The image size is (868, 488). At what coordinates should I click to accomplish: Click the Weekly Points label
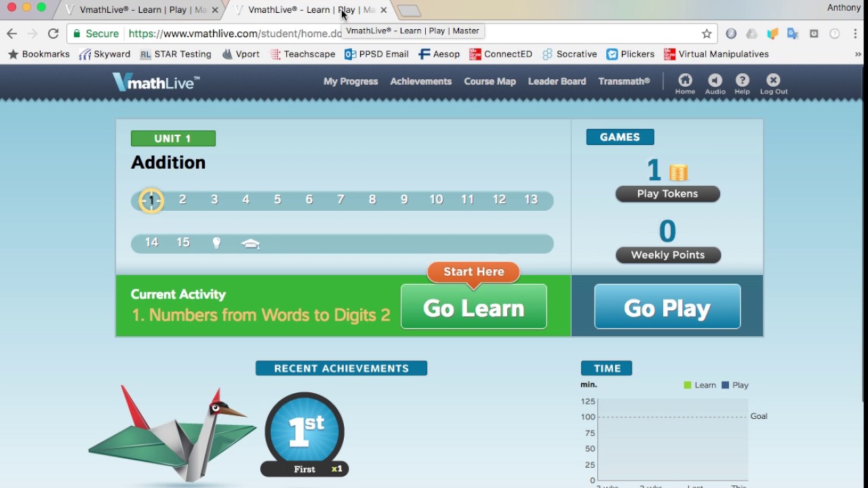(x=667, y=256)
